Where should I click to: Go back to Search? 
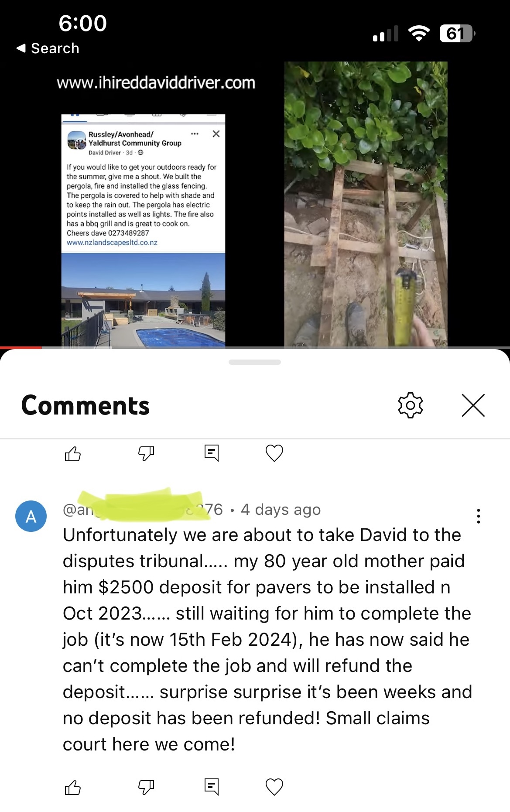tap(48, 48)
